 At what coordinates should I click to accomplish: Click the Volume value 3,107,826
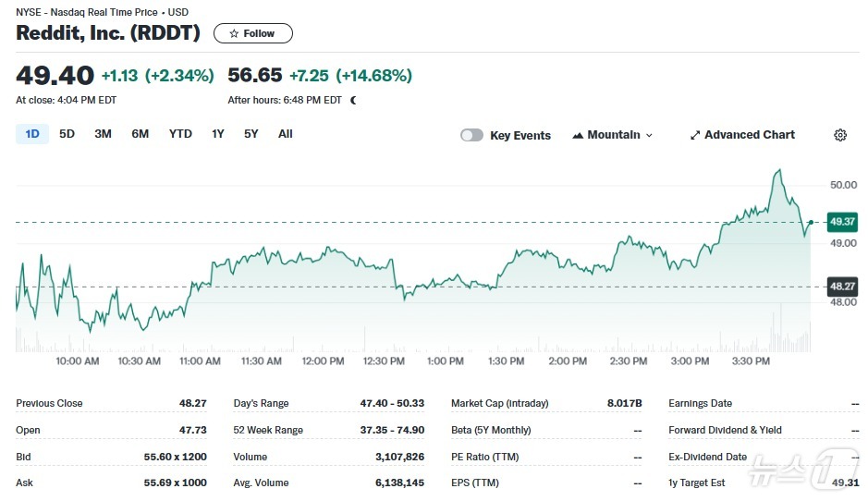[399, 457]
